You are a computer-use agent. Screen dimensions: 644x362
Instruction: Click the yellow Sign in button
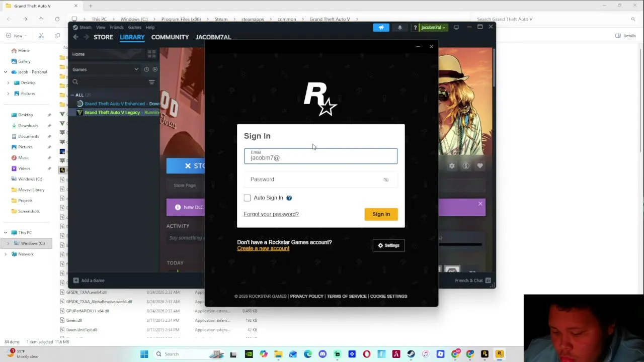(381, 214)
